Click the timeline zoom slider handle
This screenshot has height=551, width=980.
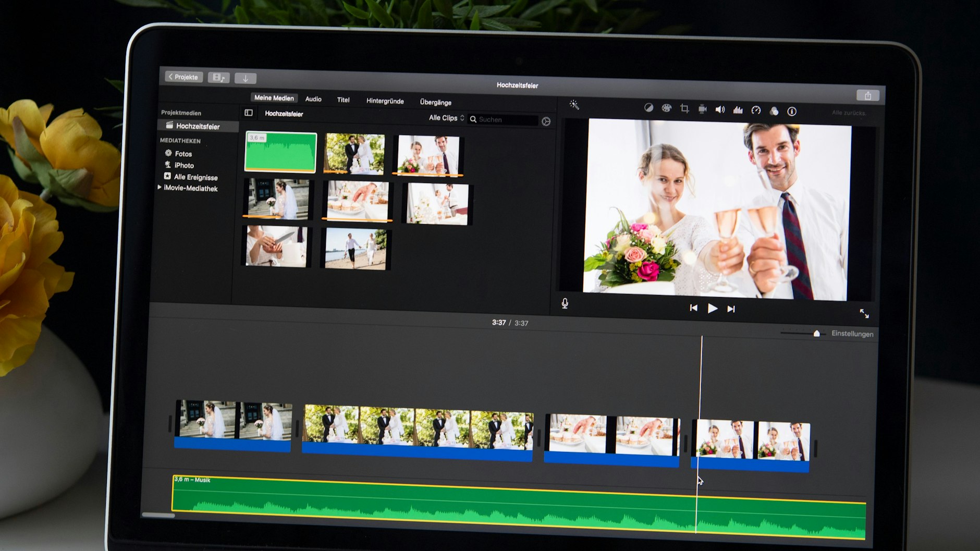[816, 334]
